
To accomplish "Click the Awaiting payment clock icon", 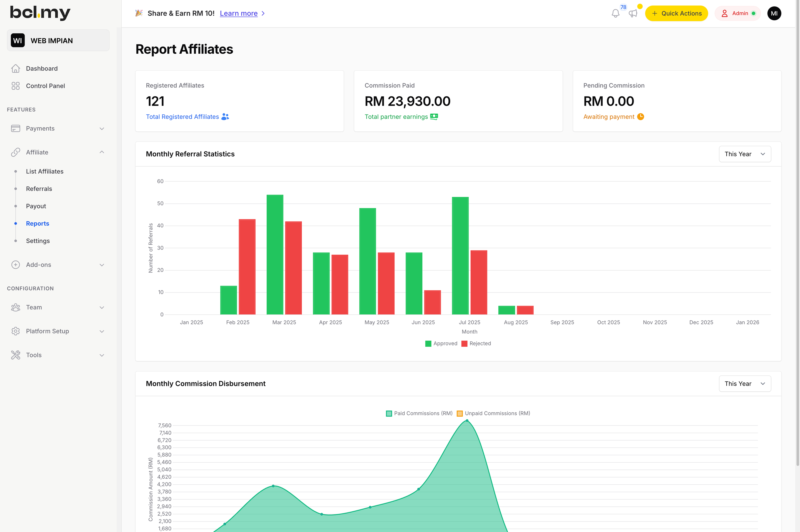I will click(x=640, y=117).
